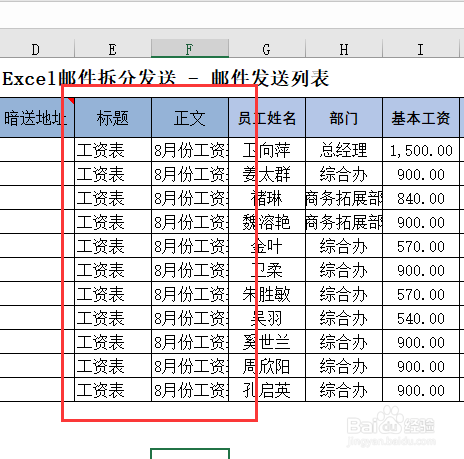Click 商务拓展部 in 褚琳's row

[344, 198]
